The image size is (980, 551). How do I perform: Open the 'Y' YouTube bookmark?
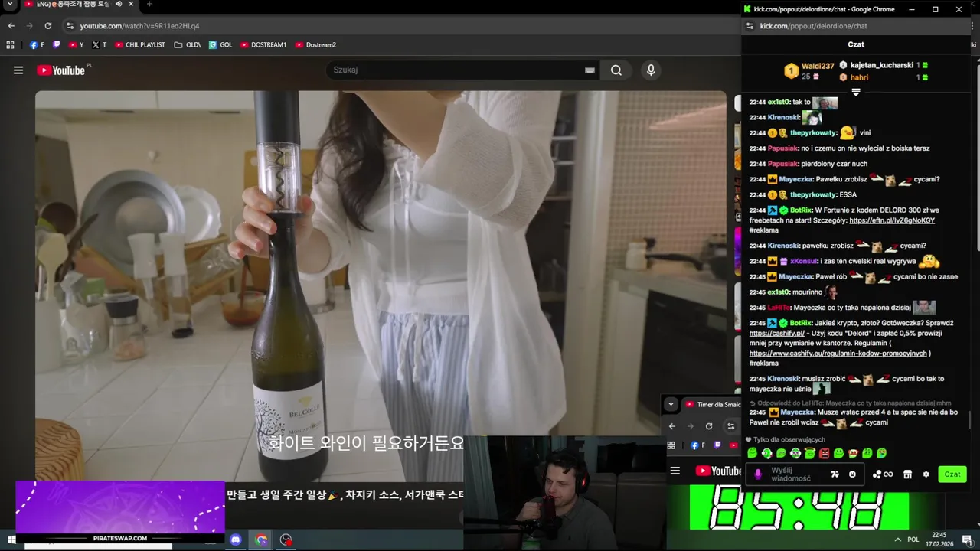coord(77,45)
